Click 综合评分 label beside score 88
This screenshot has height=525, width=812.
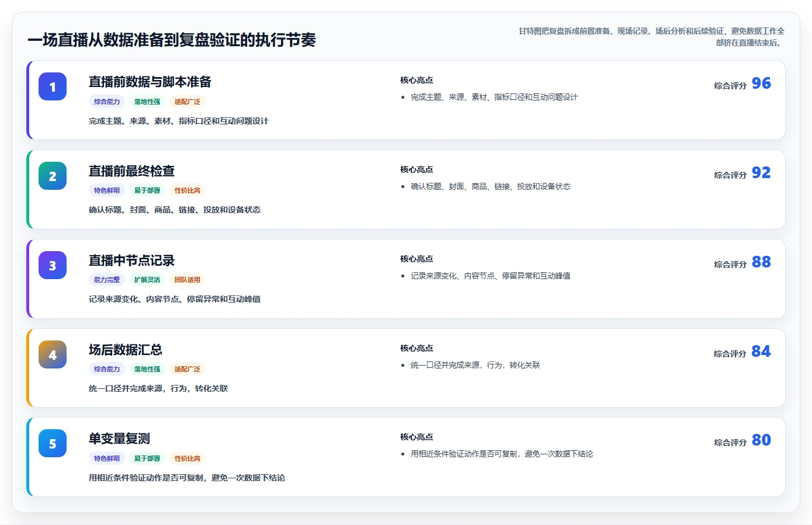tap(730, 265)
